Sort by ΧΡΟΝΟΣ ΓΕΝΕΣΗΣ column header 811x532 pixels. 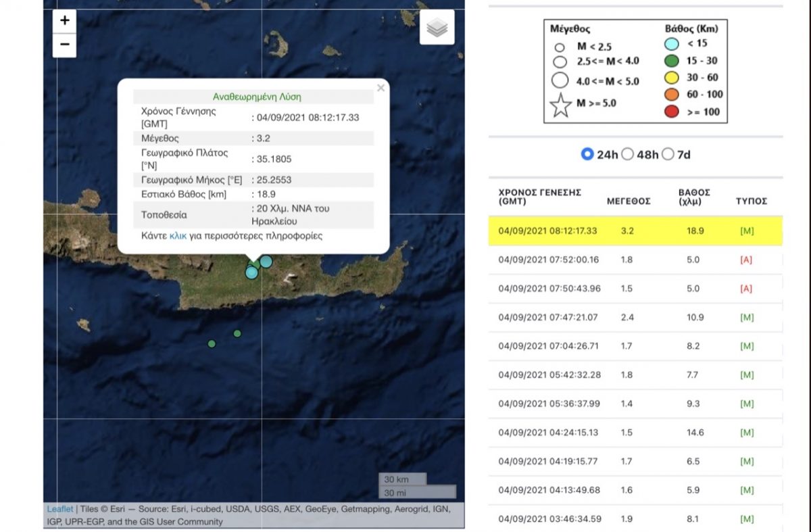539,197
